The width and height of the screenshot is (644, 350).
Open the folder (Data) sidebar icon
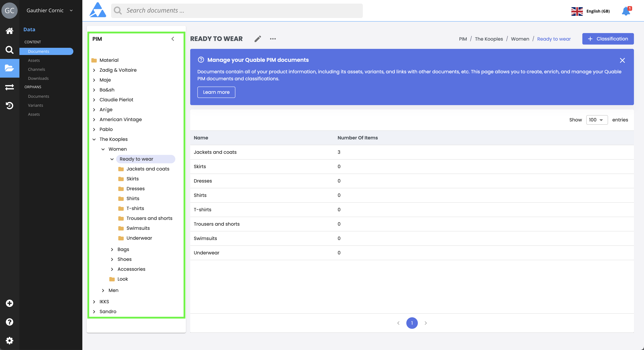10,68
